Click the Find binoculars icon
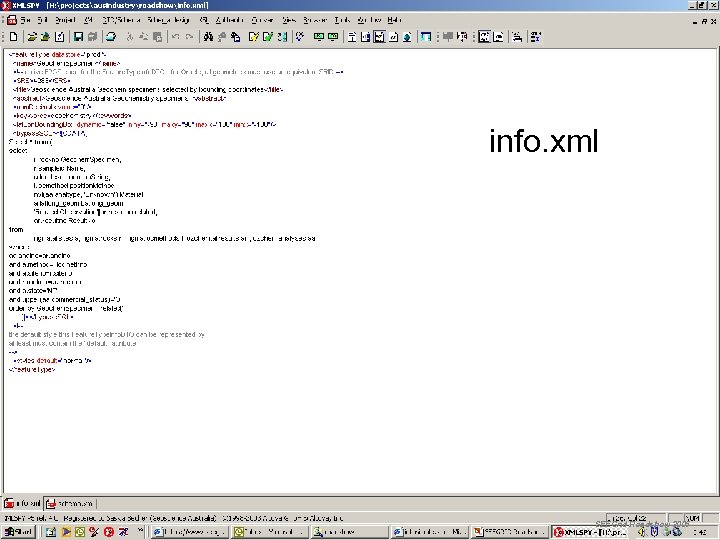 (x=208, y=37)
